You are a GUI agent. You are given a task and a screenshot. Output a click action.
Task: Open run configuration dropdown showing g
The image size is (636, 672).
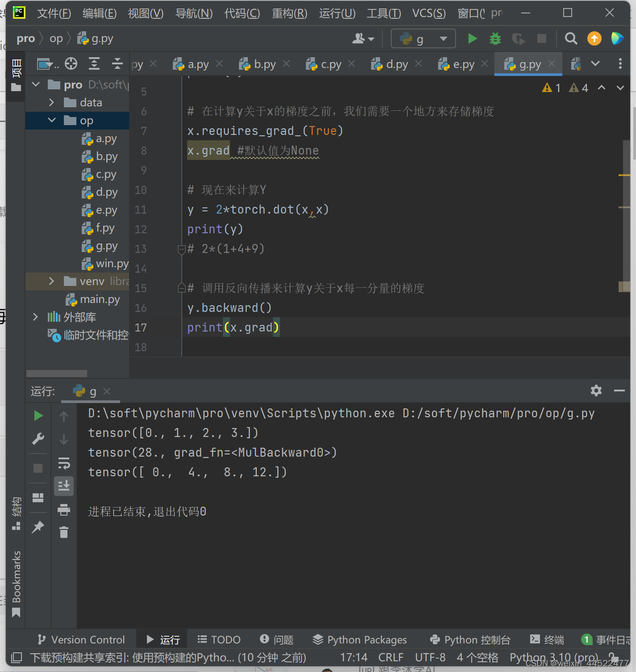423,39
